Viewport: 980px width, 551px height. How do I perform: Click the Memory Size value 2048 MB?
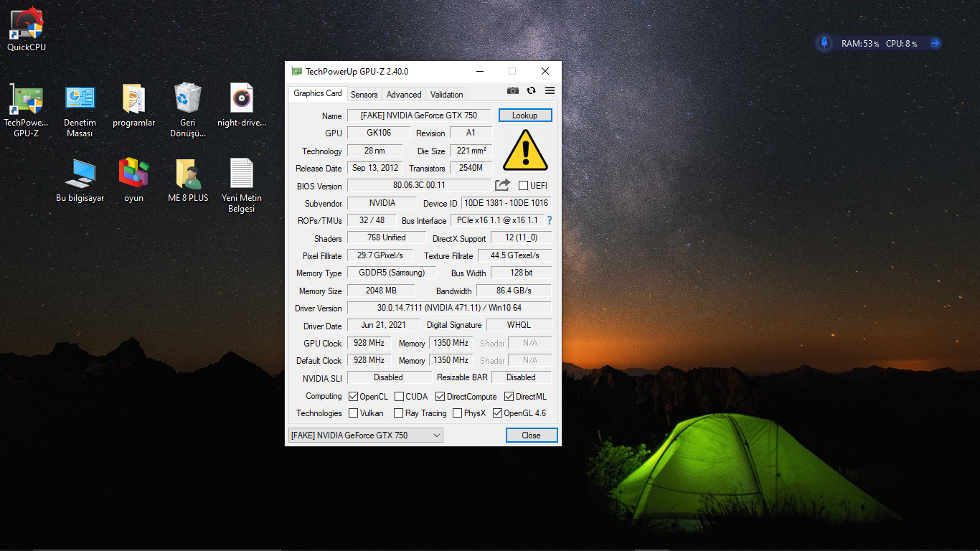381,291
